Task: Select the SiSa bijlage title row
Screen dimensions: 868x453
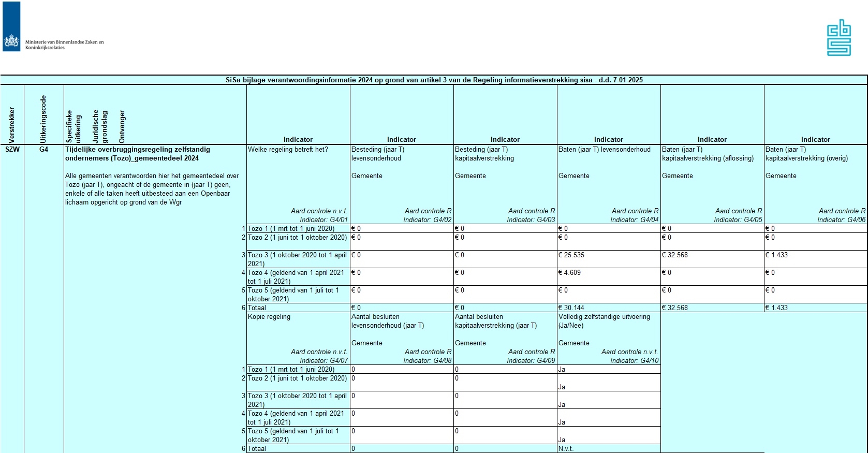Action: [x=434, y=80]
